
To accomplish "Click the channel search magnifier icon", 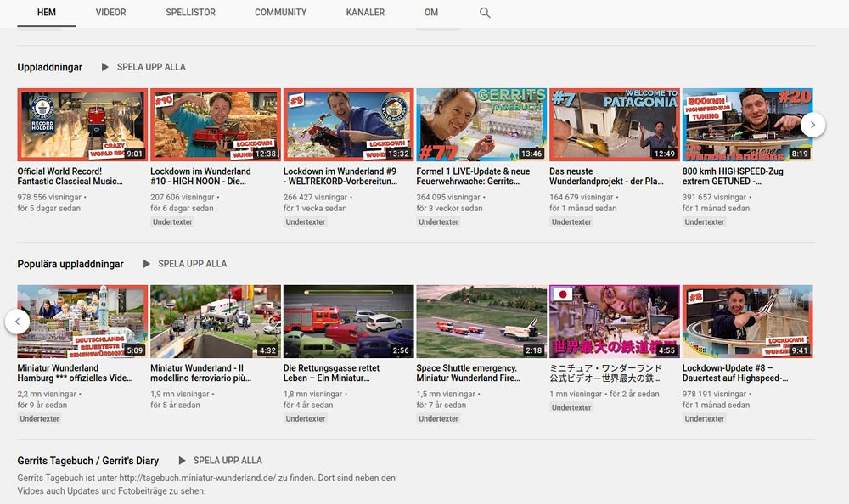I will (485, 13).
